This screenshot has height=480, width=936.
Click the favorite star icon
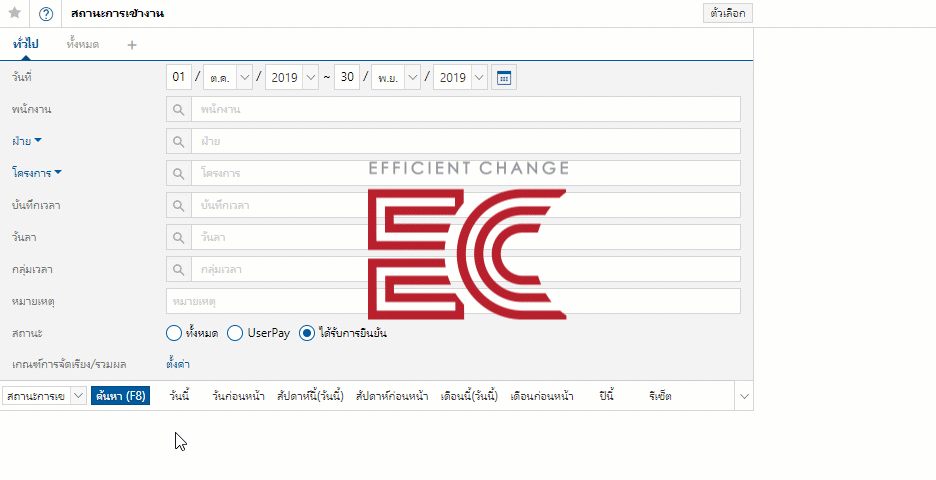[15, 13]
